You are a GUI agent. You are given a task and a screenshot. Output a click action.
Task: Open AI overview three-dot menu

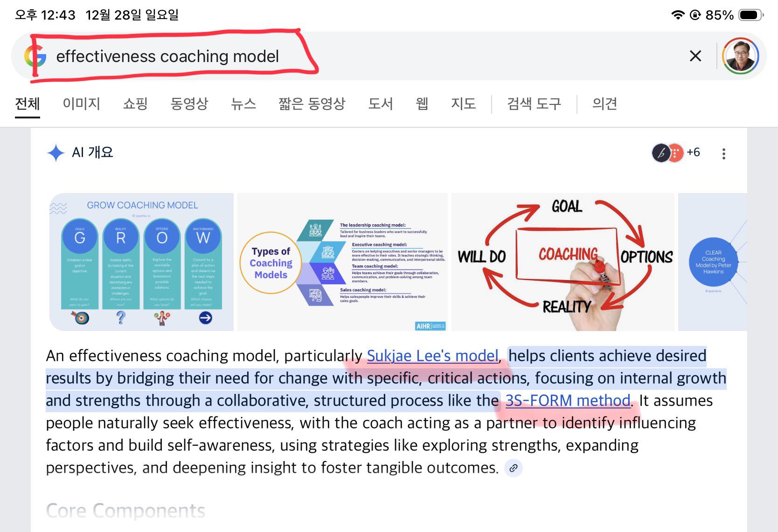point(724,153)
